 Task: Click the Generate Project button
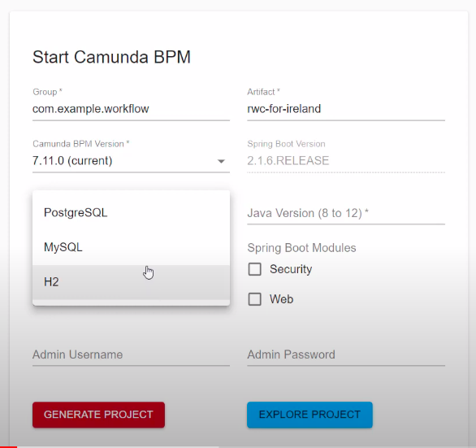98,415
